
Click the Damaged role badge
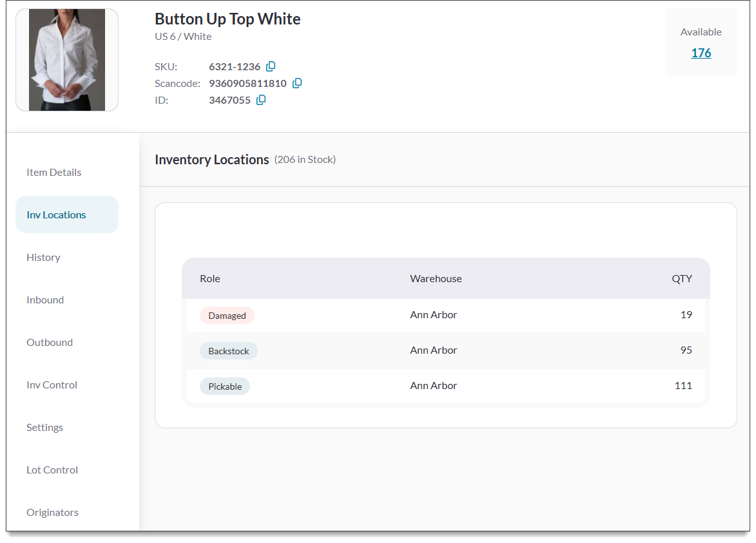click(x=227, y=316)
